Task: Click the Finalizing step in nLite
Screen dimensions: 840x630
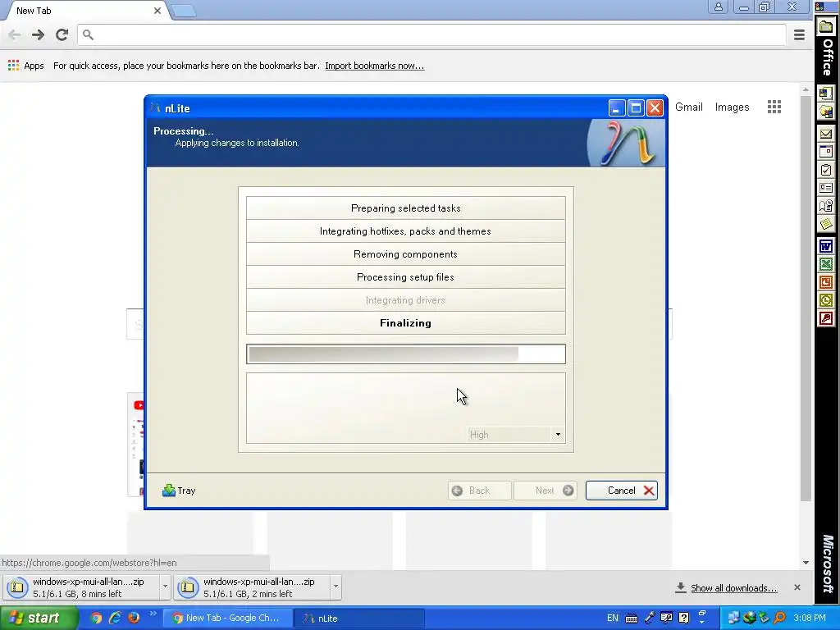Action: click(405, 322)
